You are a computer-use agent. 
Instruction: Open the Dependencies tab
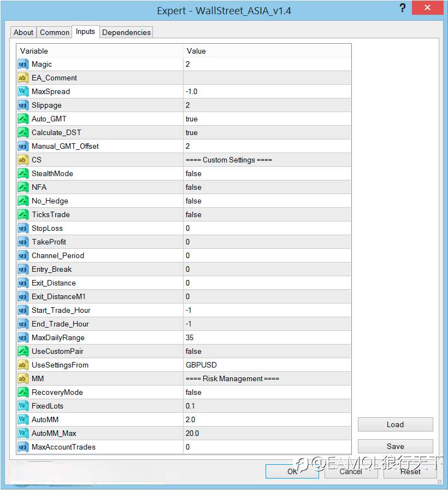(126, 32)
